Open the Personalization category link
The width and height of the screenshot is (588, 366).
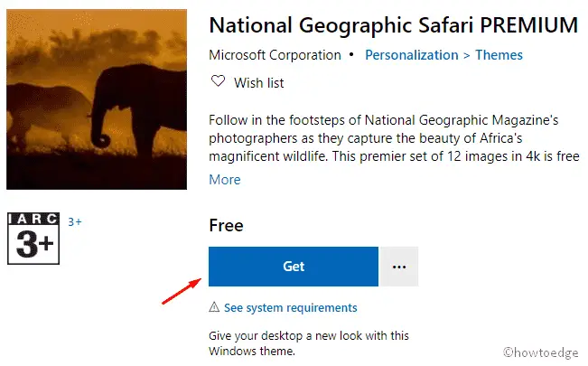tap(411, 55)
